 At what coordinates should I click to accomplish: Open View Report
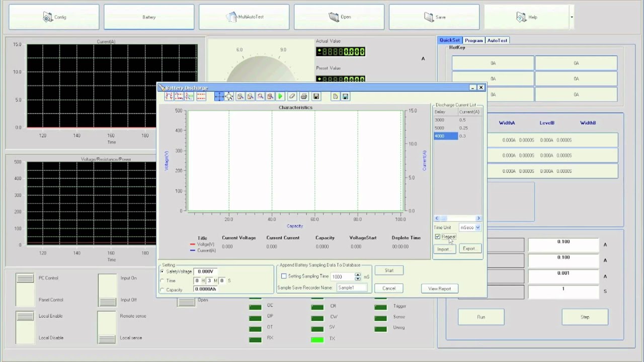440,289
